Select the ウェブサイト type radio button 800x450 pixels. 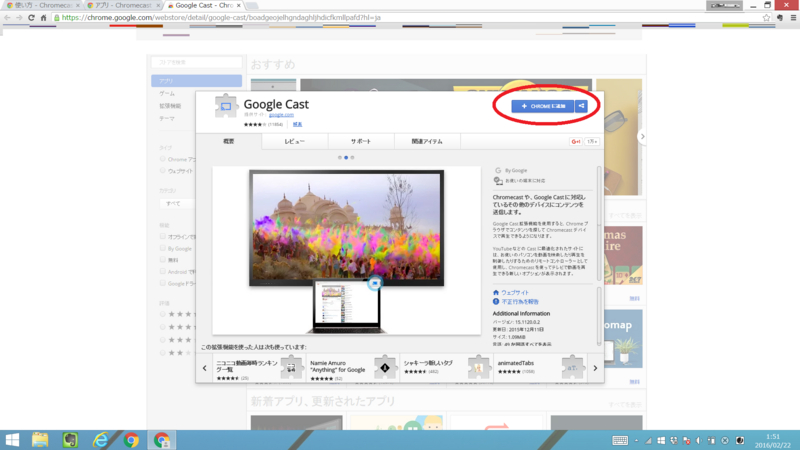pyautogui.click(x=163, y=170)
